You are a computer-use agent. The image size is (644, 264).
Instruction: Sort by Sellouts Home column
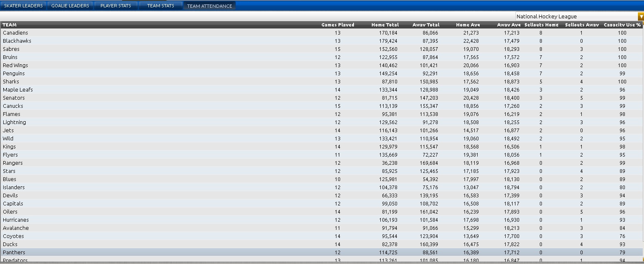[x=541, y=25]
